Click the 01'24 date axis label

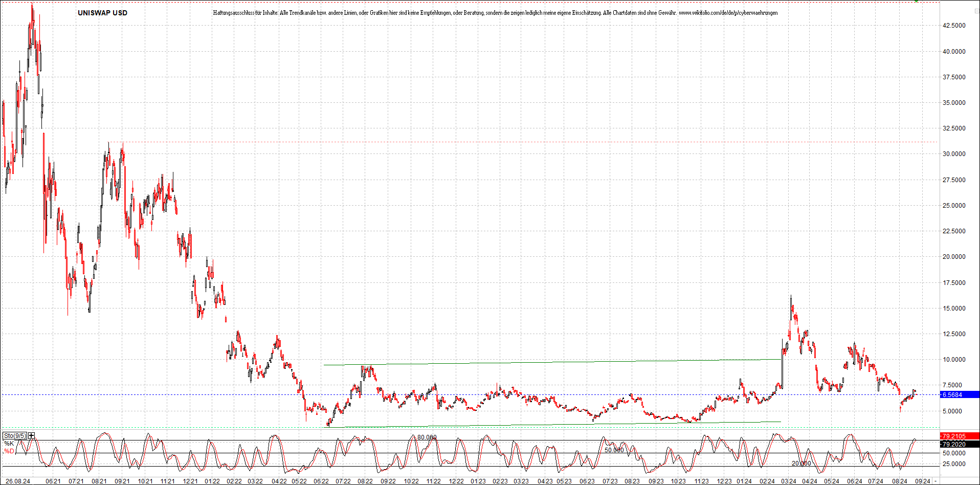(x=744, y=481)
